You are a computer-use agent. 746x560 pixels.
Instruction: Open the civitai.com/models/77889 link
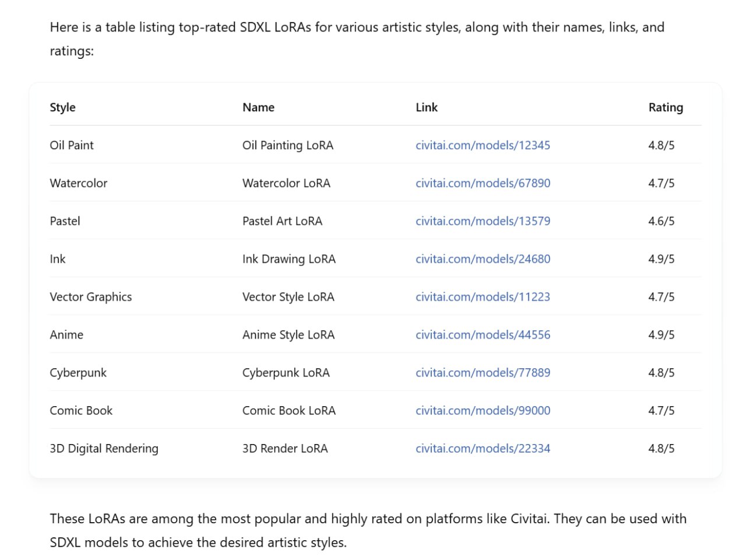pos(483,372)
